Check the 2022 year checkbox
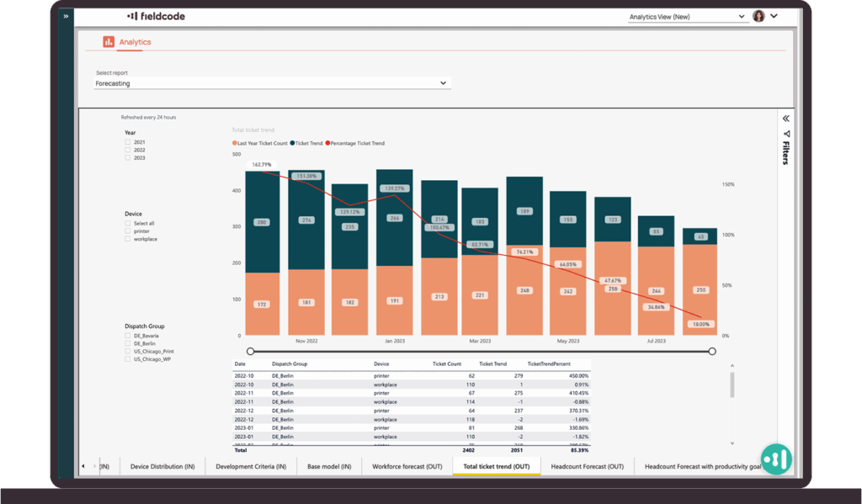Viewport: 862px width, 504px height. point(128,150)
